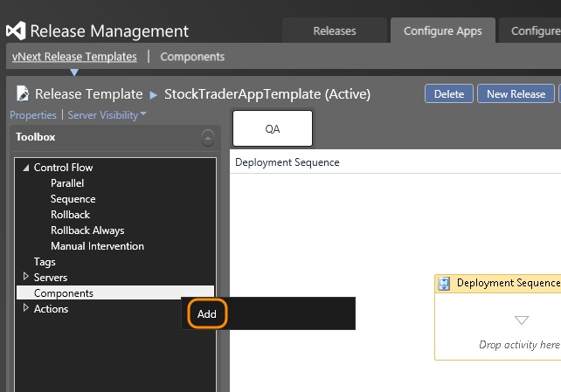Click the Drop activity here placeholder
Viewport: 561px width, 392px height.
[x=520, y=345]
